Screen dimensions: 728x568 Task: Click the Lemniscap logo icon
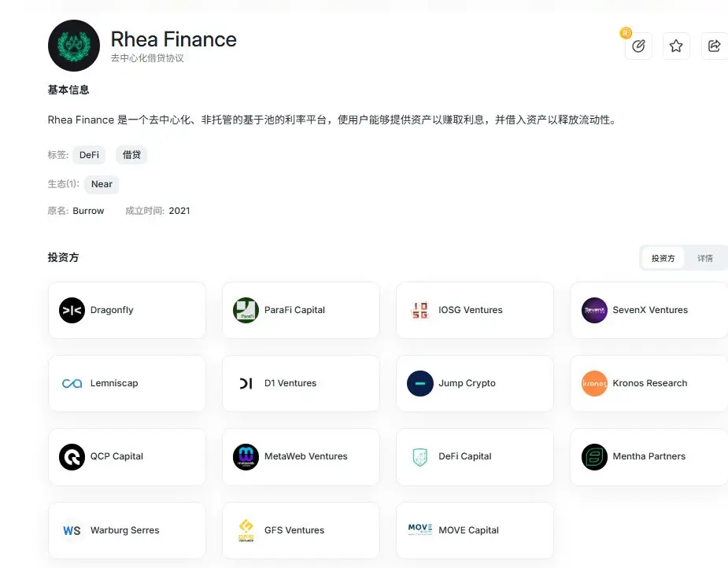(72, 383)
